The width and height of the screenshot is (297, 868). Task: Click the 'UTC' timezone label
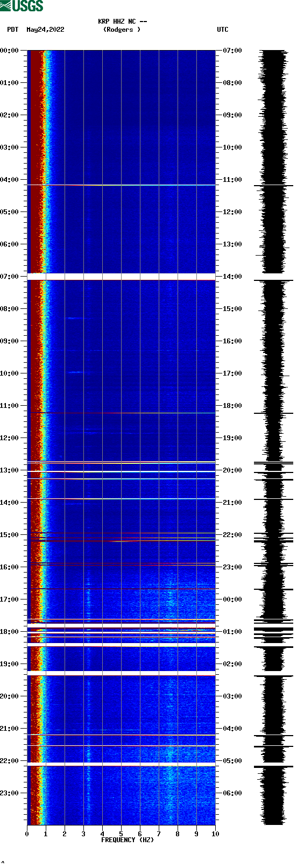(x=223, y=30)
